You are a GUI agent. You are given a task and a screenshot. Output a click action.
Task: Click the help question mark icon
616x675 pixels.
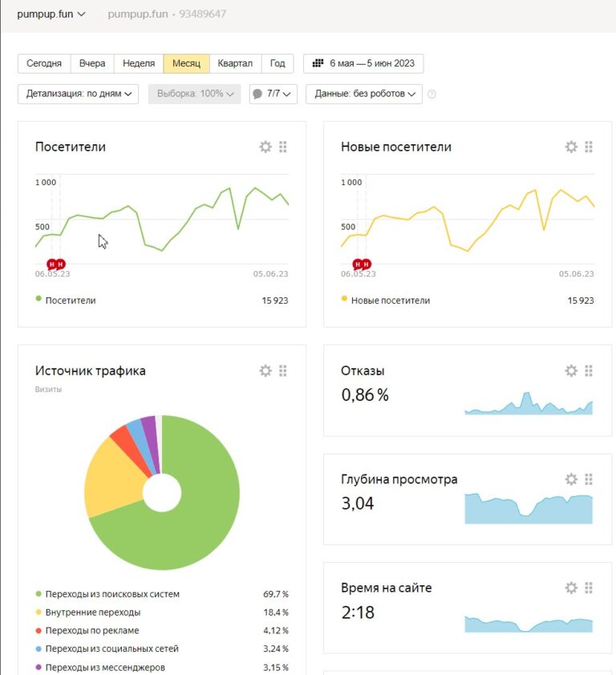pos(432,95)
